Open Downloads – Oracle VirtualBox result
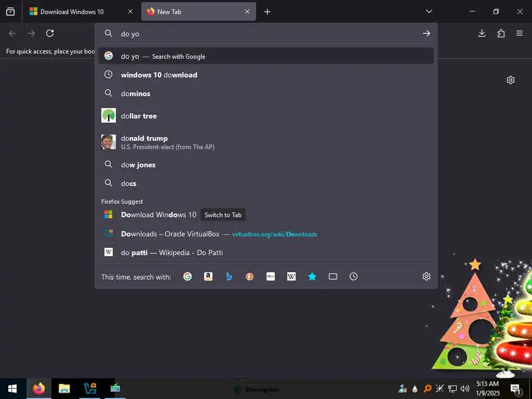Image resolution: width=532 pixels, height=399 pixels. pyautogui.click(x=266, y=234)
